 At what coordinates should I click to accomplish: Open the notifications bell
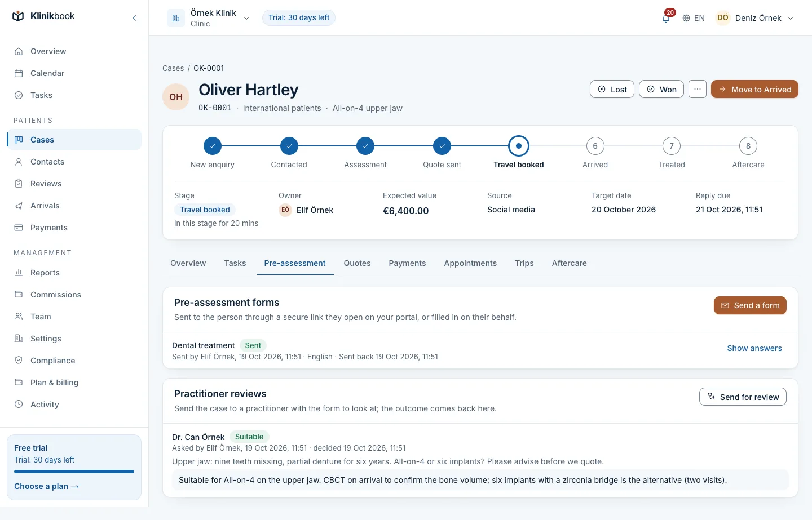666,18
